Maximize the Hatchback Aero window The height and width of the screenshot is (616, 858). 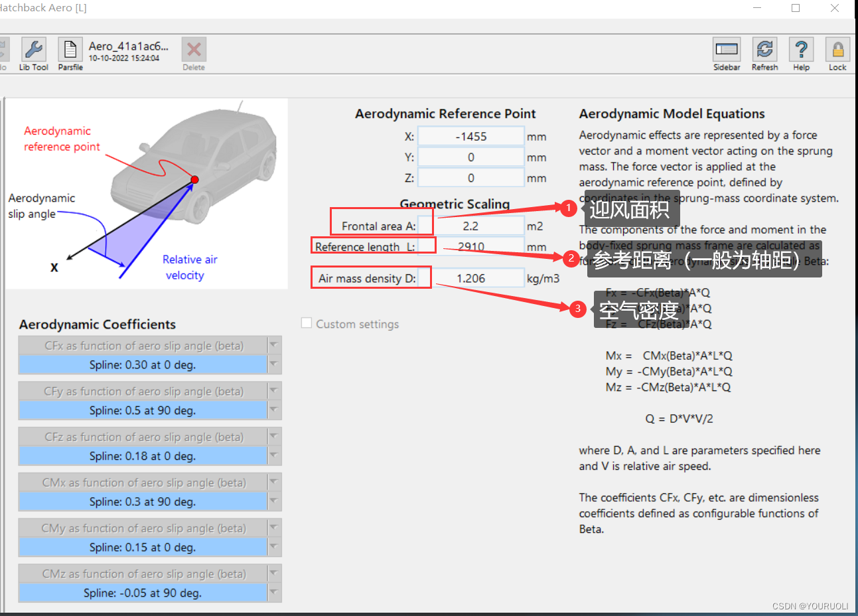[796, 8]
